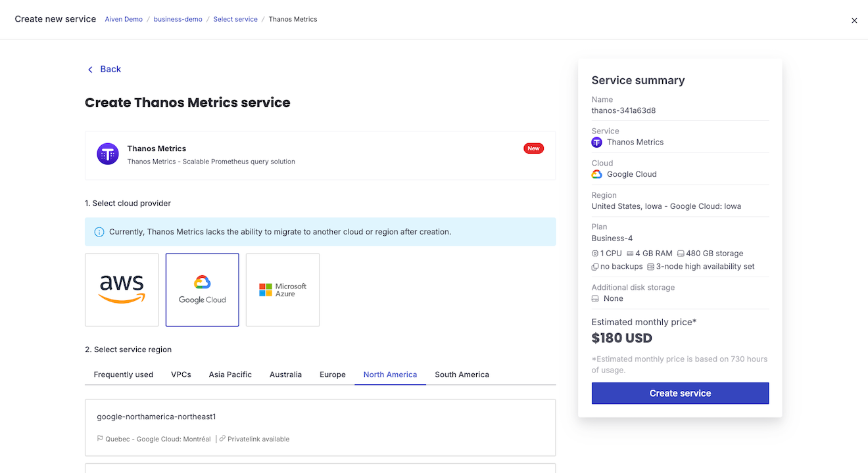This screenshot has width=868, height=473.
Task: Click the disk icon beside None
Action: point(595,298)
